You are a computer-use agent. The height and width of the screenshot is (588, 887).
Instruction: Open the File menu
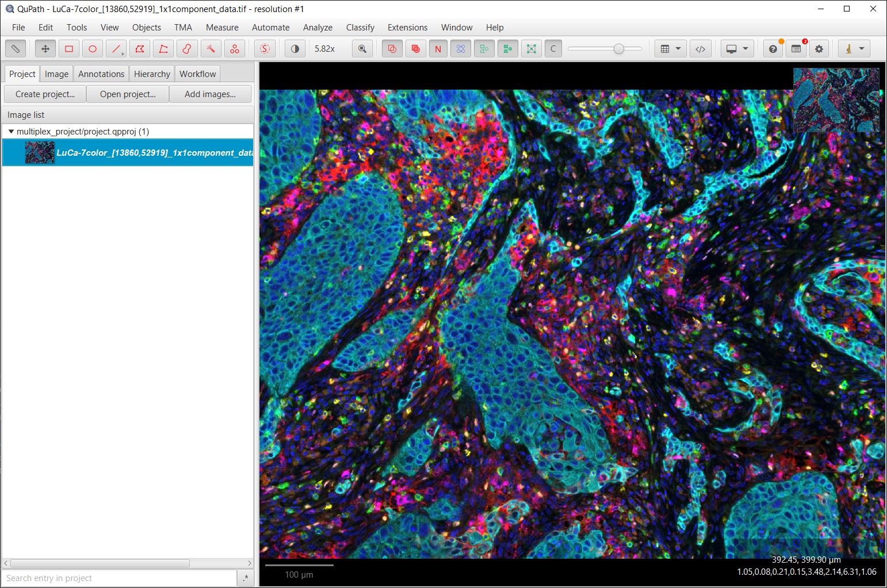(x=18, y=27)
